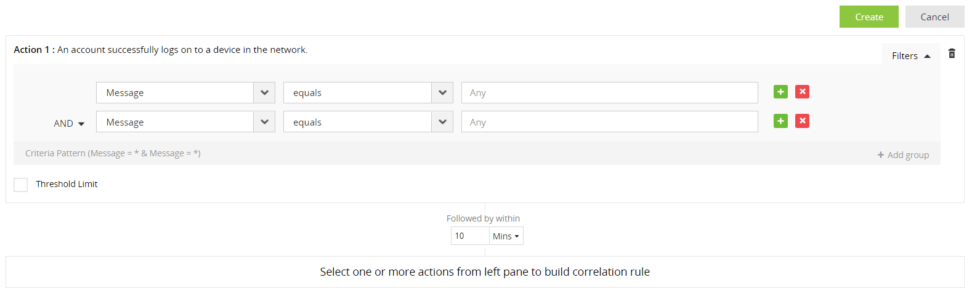Collapse the Filters section
980x288 pixels.
[x=911, y=56]
